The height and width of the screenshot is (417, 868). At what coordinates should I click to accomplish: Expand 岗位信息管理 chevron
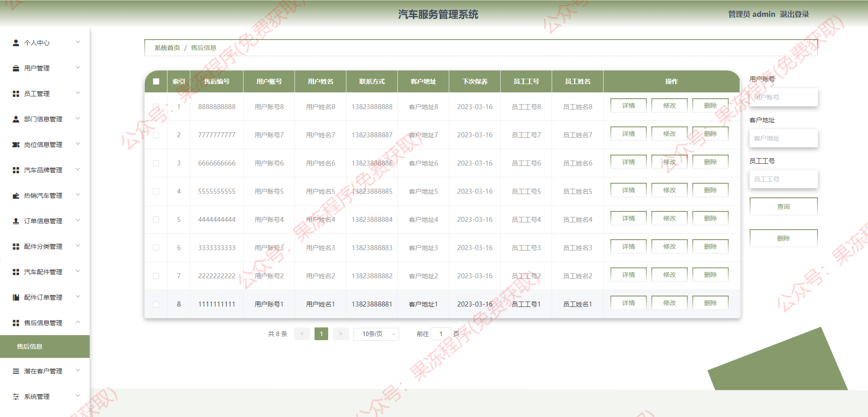pos(78,144)
